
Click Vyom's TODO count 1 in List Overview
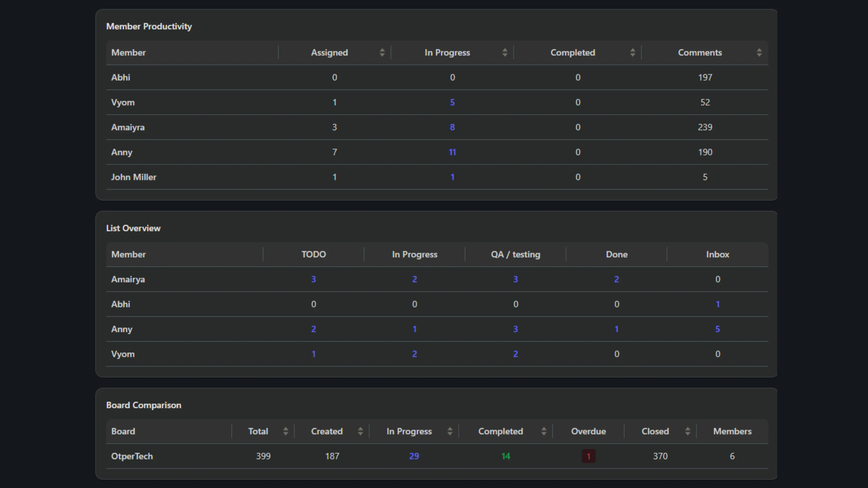pos(313,354)
